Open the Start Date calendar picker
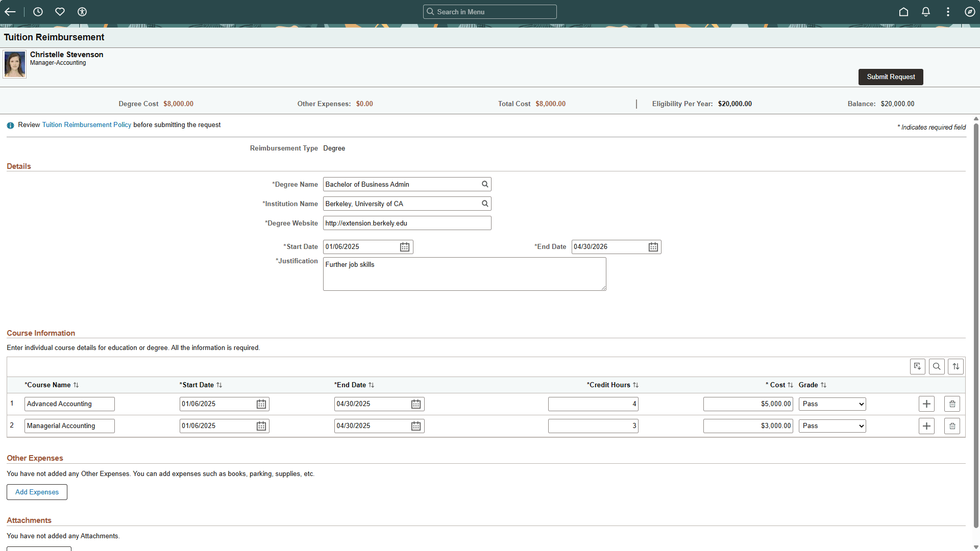The height and width of the screenshot is (551, 980). 404,247
